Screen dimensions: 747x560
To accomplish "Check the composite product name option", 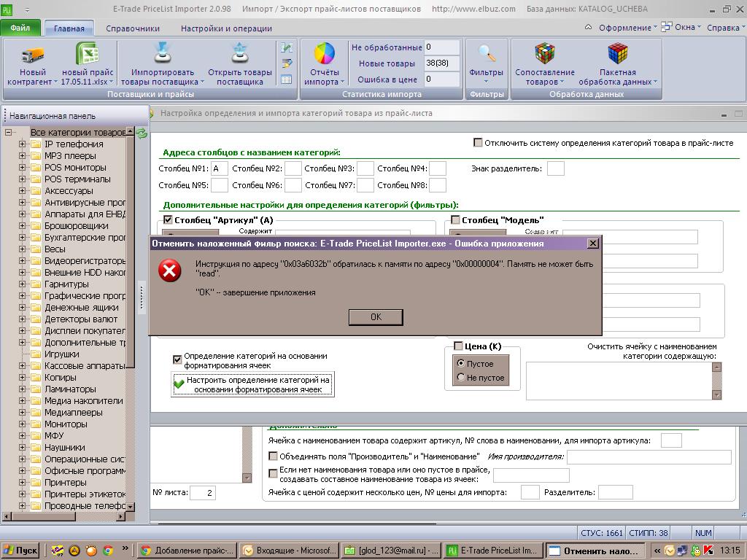I will point(273,473).
